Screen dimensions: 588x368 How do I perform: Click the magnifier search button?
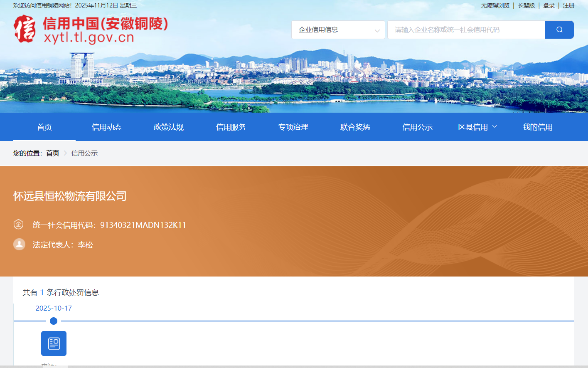(x=559, y=30)
